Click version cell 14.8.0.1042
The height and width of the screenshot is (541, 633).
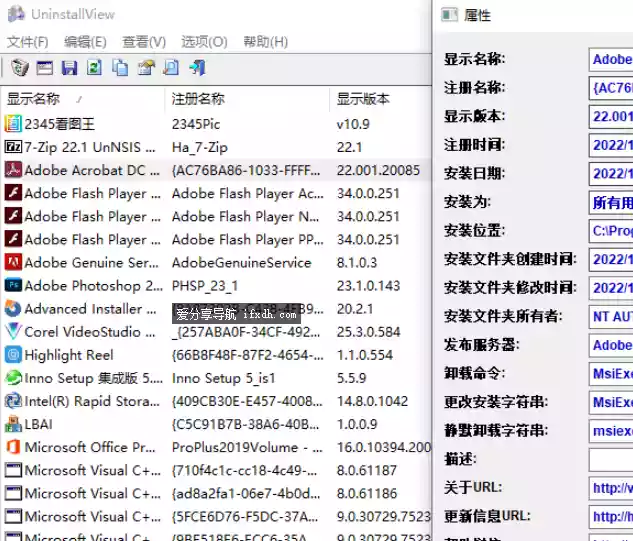372,401
